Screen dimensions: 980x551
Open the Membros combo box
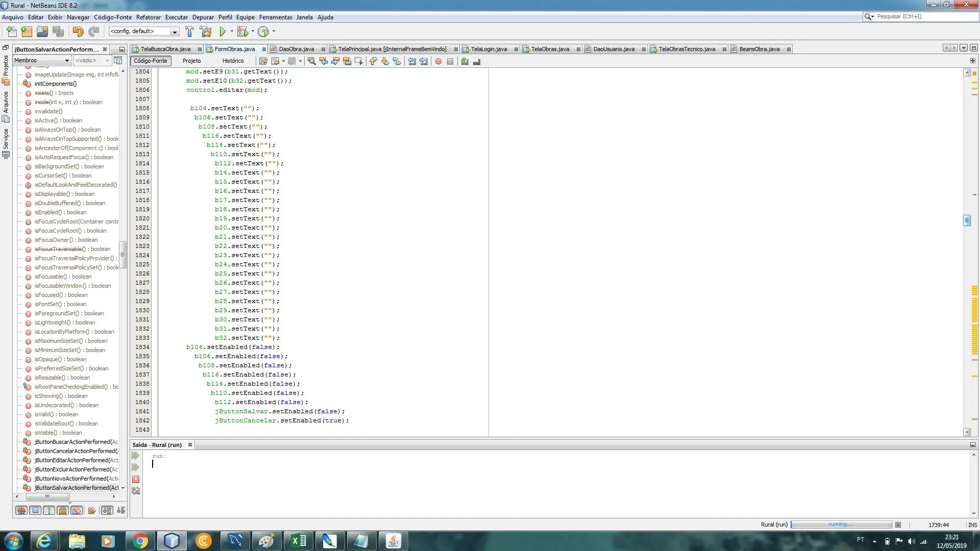42,60
